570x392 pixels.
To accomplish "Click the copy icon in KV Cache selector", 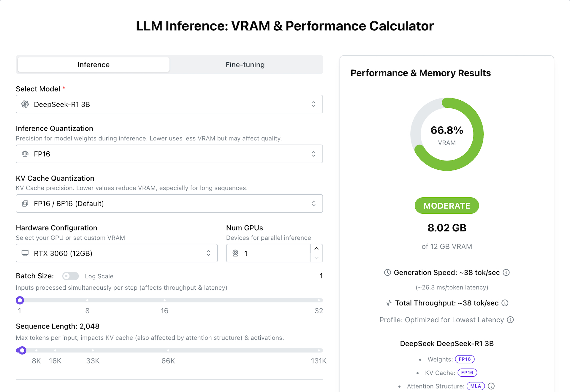I will tap(25, 204).
